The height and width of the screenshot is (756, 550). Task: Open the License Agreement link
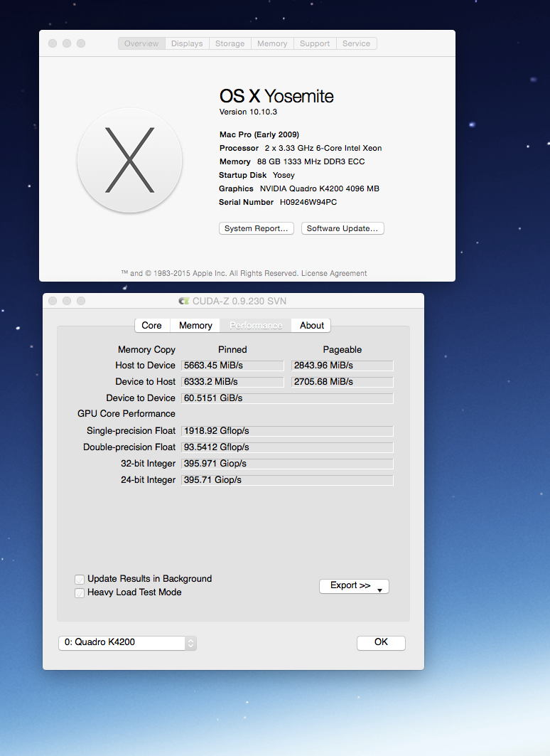point(334,273)
